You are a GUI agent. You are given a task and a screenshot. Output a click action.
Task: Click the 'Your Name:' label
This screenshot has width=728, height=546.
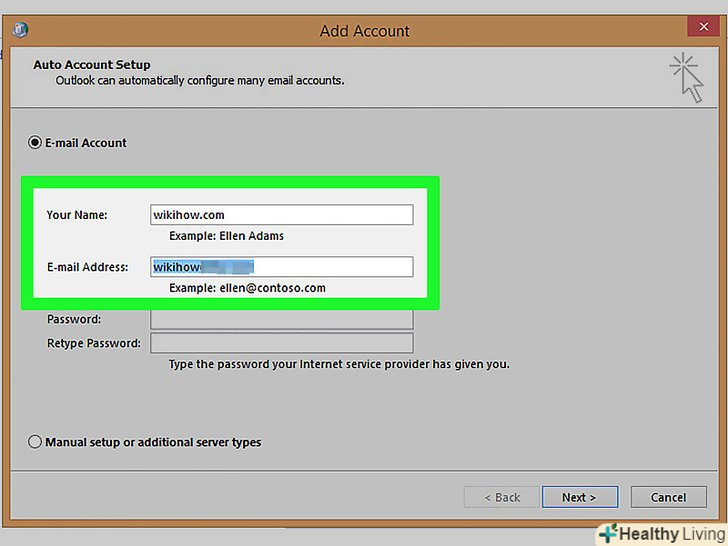coord(77,215)
